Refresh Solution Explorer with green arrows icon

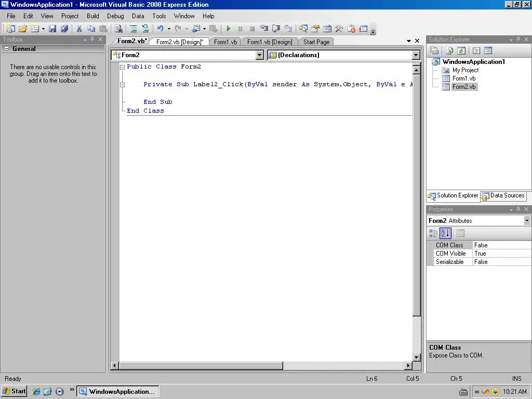coord(461,50)
